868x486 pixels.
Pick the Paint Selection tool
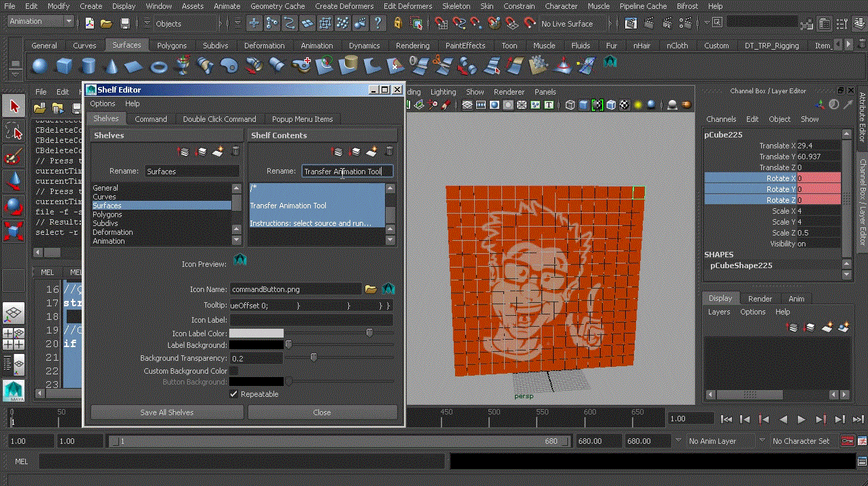tap(14, 156)
